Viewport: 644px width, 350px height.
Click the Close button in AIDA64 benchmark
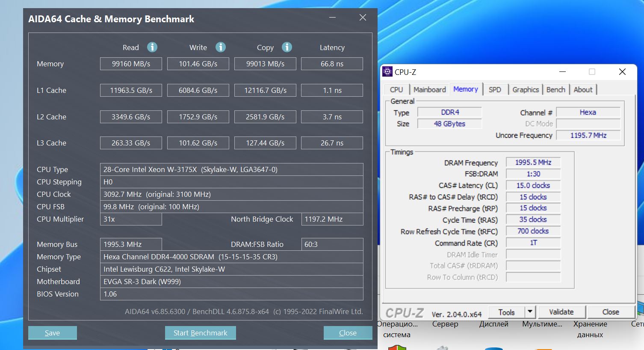[348, 333]
